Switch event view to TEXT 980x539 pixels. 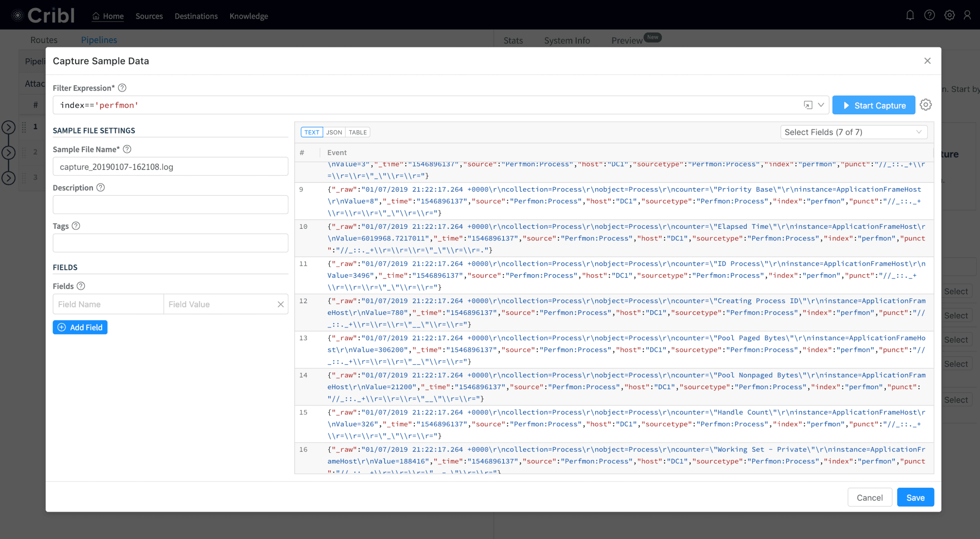coord(312,133)
